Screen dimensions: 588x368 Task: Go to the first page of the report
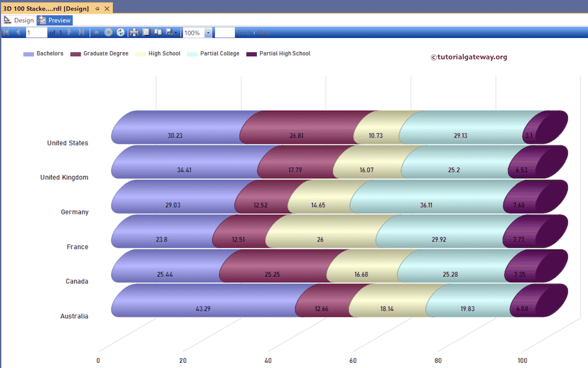click(7, 33)
